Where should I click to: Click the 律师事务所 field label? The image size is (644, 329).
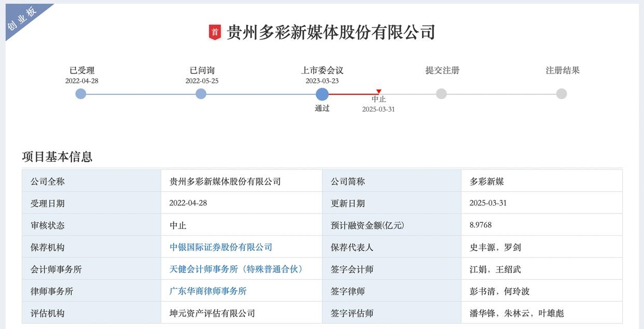pyautogui.click(x=52, y=291)
